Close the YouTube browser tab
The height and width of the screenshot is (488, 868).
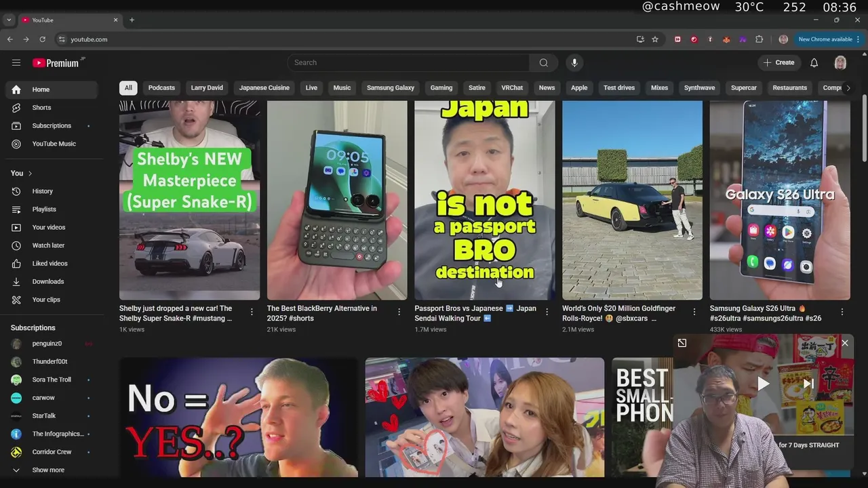(115, 20)
